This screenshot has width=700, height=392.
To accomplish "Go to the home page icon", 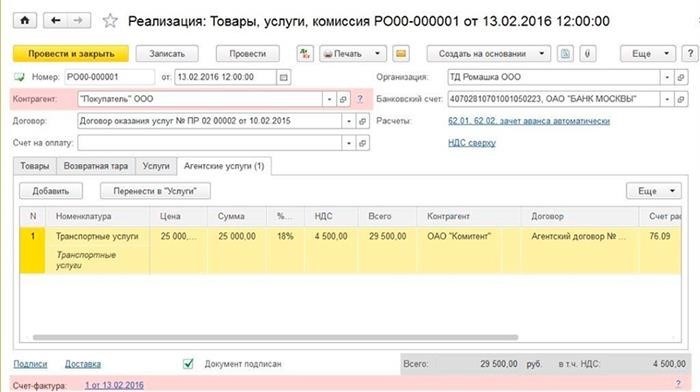I will click(25, 21).
